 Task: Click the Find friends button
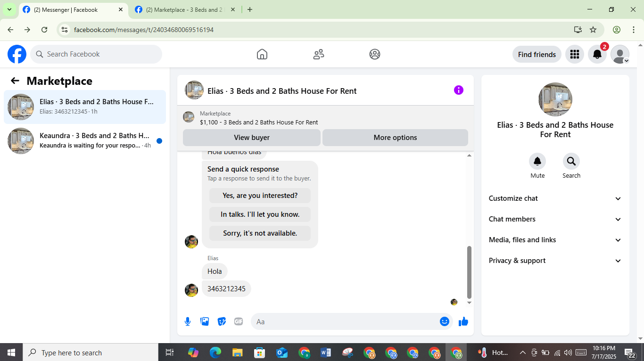[537, 54]
